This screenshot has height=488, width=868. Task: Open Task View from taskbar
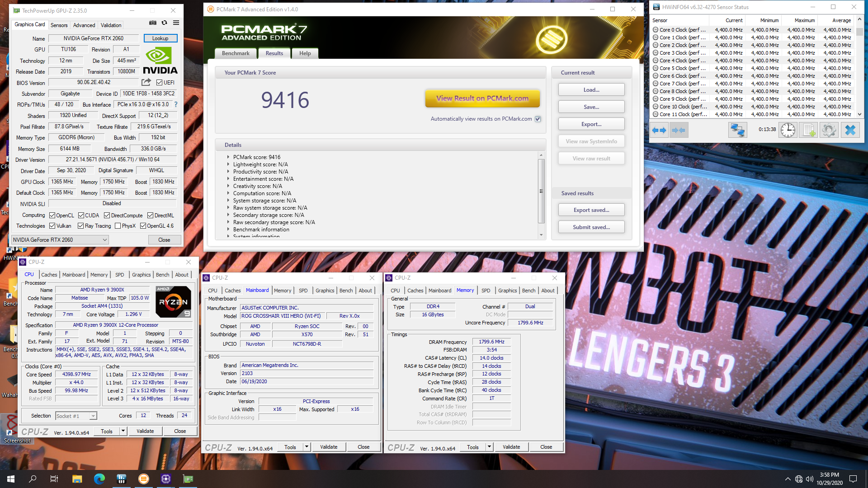pos(54,479)
